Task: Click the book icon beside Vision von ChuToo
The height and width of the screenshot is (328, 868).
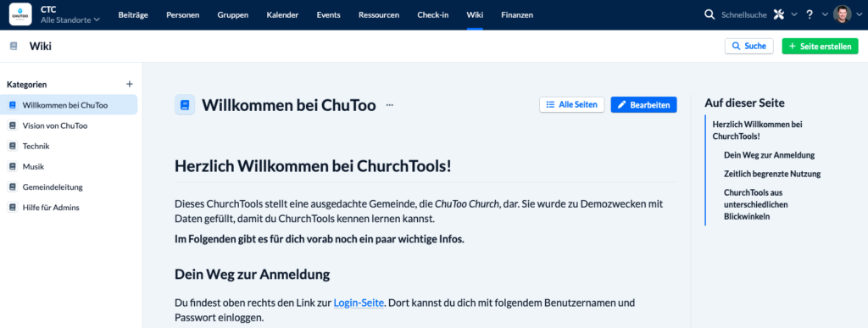Action: coord(12,125)
